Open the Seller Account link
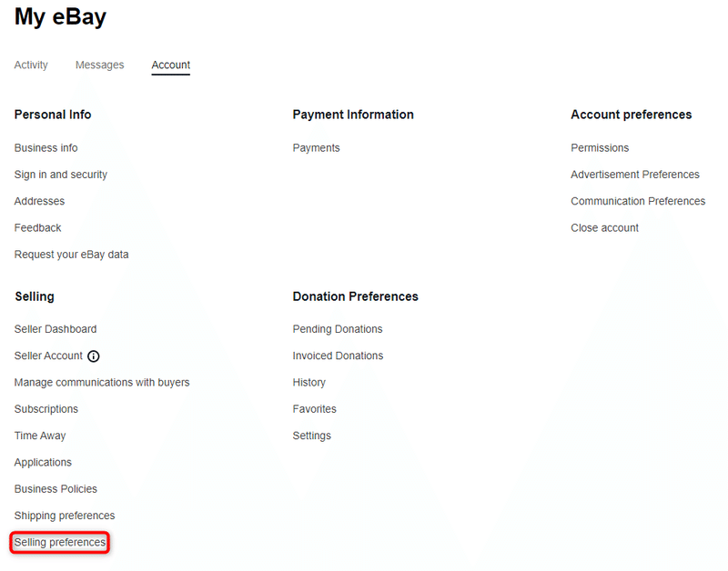The image size is (728, 571). pos(48,356)
